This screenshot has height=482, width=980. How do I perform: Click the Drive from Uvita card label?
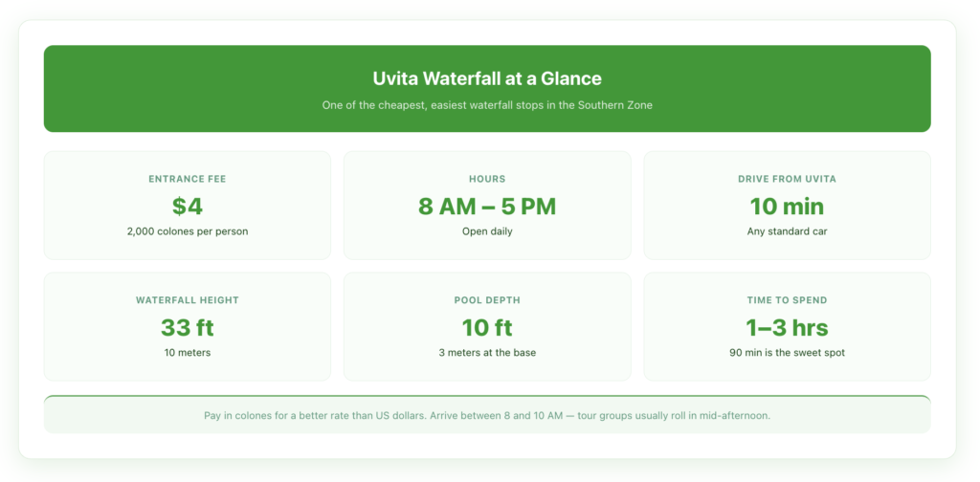point(787,179)
